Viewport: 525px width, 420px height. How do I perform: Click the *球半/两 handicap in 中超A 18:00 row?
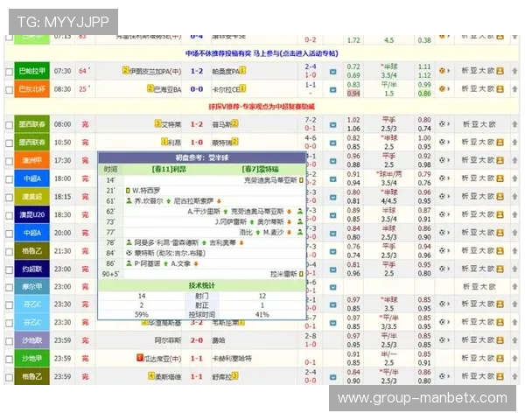(388, 174)
